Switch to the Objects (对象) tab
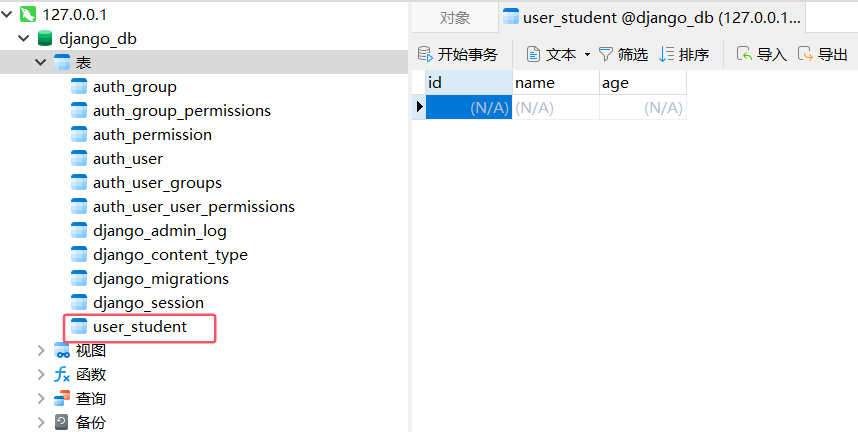Viewport: 858px width, 432px height. 455,17
